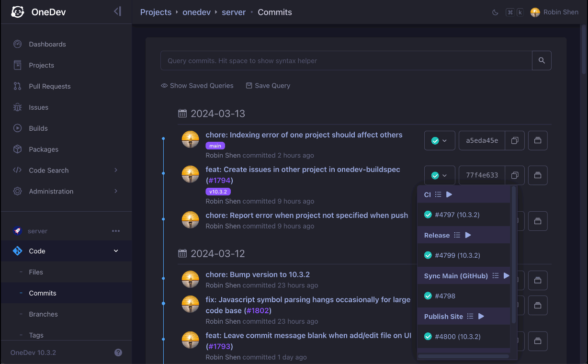Image resolution: width=588 pixels, height=364 pixels.
Task: Collapse the sidebar with the arrow icon
Action: [117, 11]
